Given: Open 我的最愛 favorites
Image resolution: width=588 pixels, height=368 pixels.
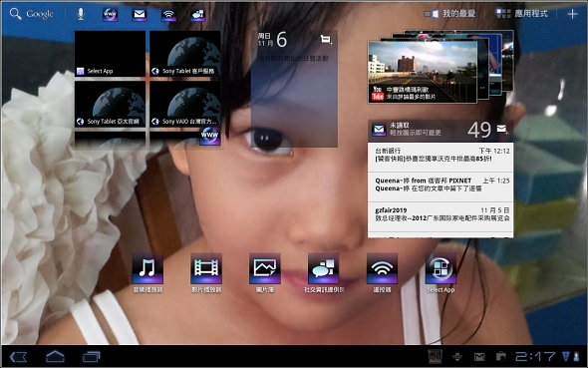Looking at the screenshot, I should [x=450, y=14].
